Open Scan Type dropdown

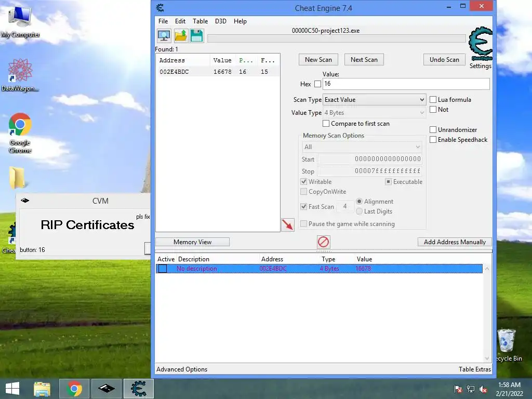click(x=374, y=99)
